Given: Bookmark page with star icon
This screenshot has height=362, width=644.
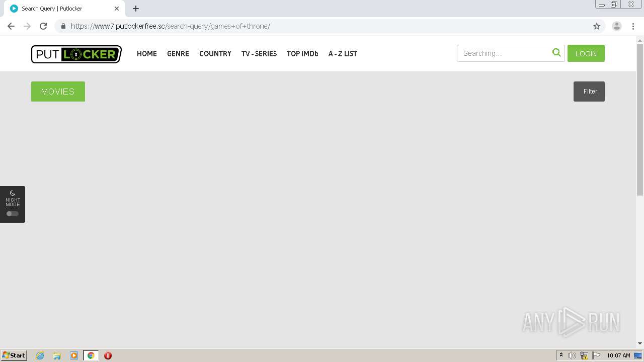Looking at the screenshot, I should (597, 26).
